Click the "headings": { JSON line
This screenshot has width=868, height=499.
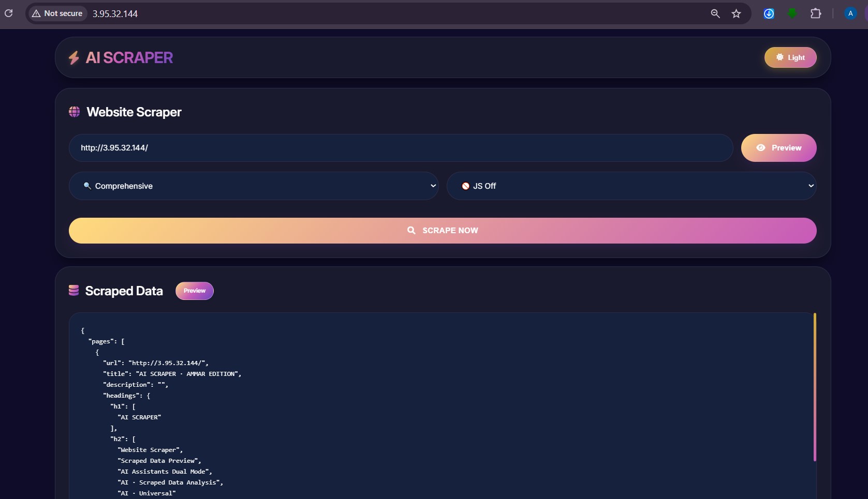click(127, 396)
